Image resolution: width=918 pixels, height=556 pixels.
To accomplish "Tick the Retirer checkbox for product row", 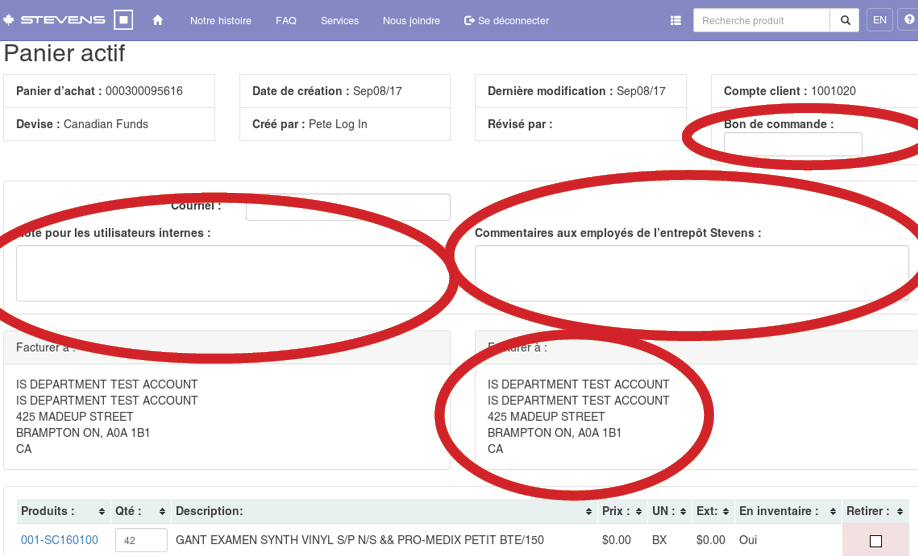I will pos(876,541).
